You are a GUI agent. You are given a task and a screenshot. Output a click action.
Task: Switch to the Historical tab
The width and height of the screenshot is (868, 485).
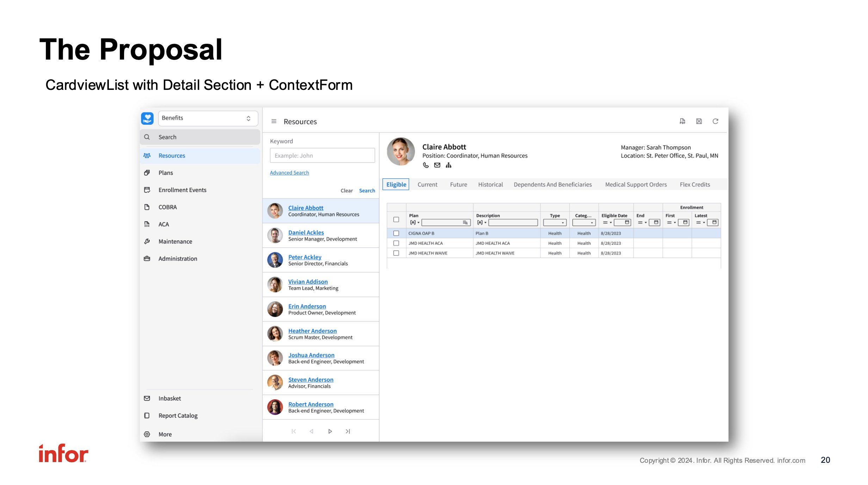tap(490, 184)
